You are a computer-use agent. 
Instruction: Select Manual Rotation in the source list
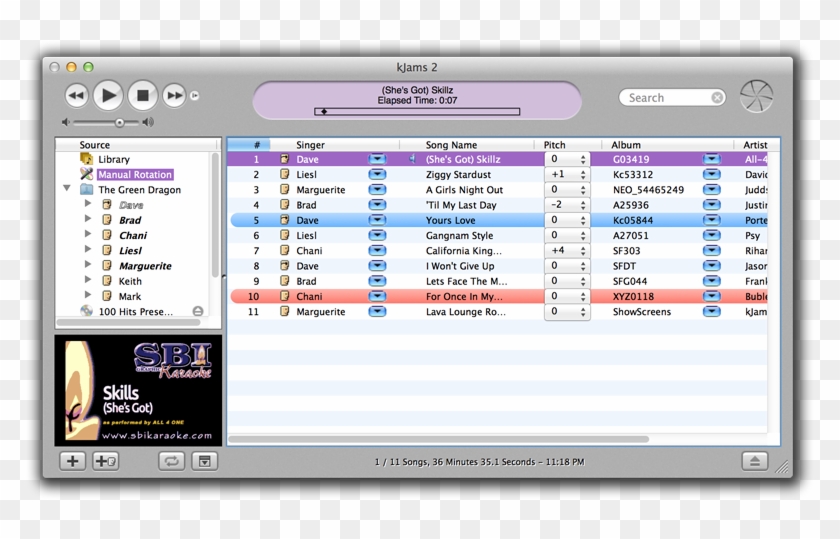click(134, 175)
